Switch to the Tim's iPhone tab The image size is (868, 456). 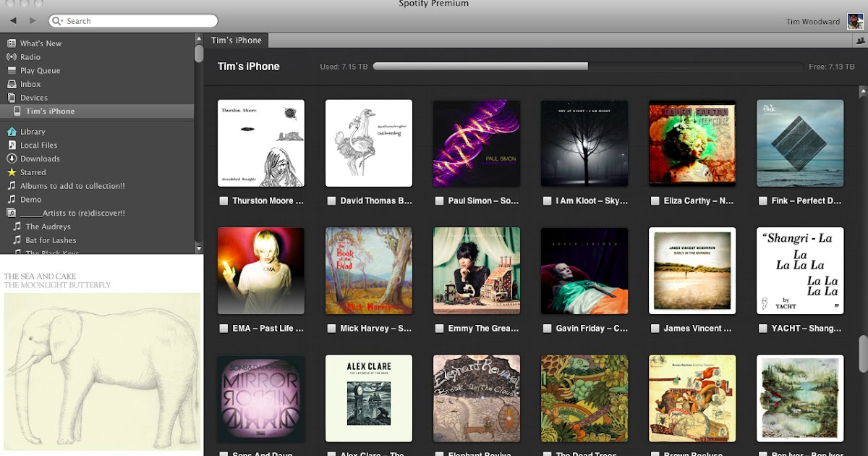(236, 41)
